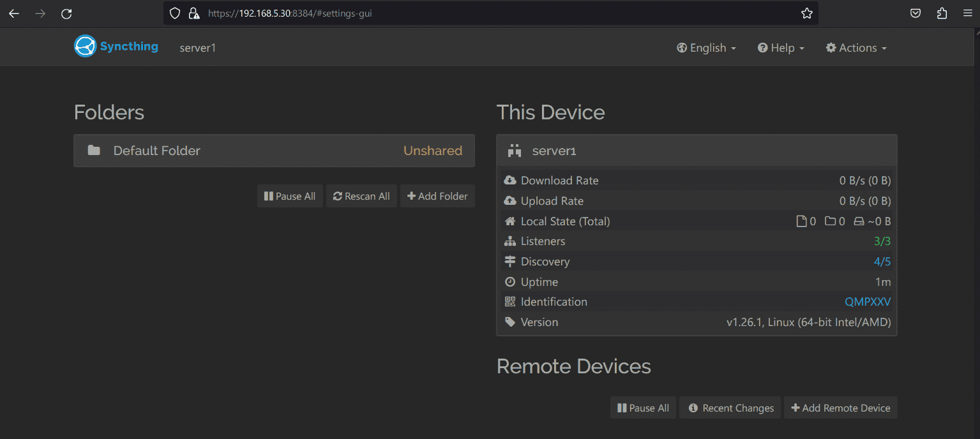Screen dimensions: 980x439
Task: Pause all folders
Action: click(x=290, y=196)
